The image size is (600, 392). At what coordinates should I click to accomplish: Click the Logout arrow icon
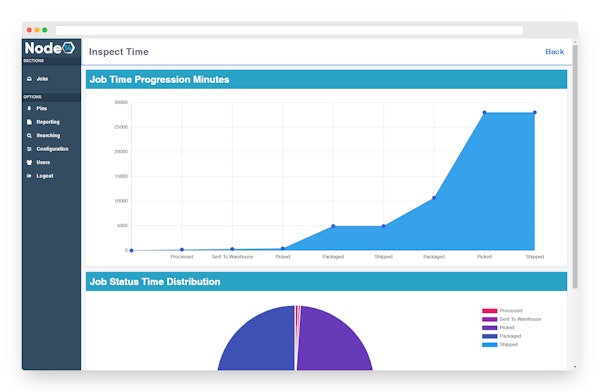(x=29, y=176)
